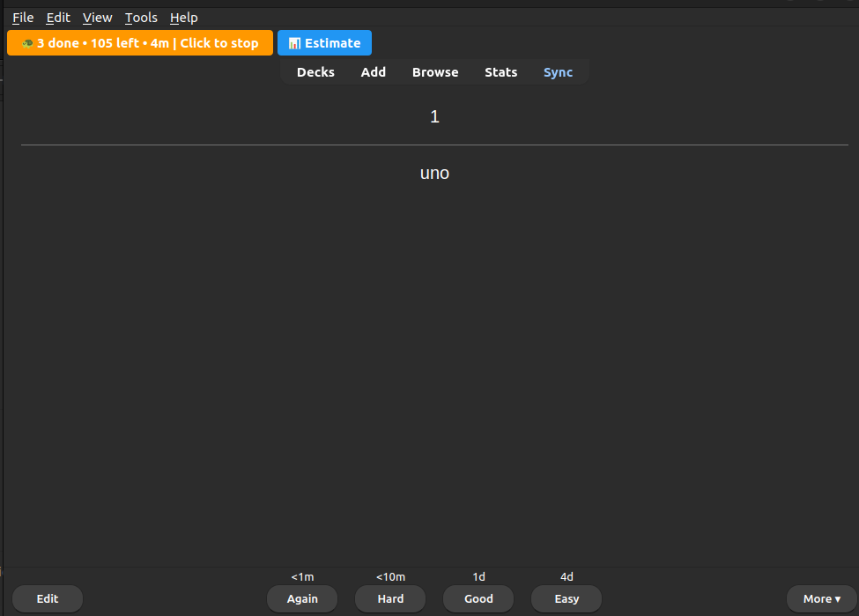The image size is (859, 616).
Task: Open the View menu
Action: (x=97, y=17)
